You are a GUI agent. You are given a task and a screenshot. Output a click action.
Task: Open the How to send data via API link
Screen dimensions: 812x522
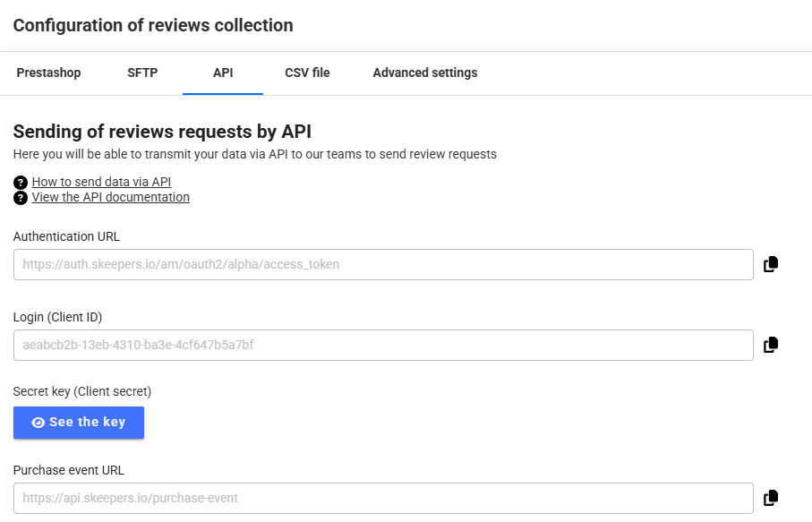[x=101, y=182]
